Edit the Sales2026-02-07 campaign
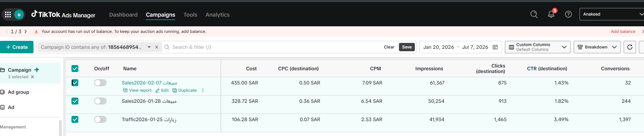Screen dimensions: 644x136 [162, 90]
